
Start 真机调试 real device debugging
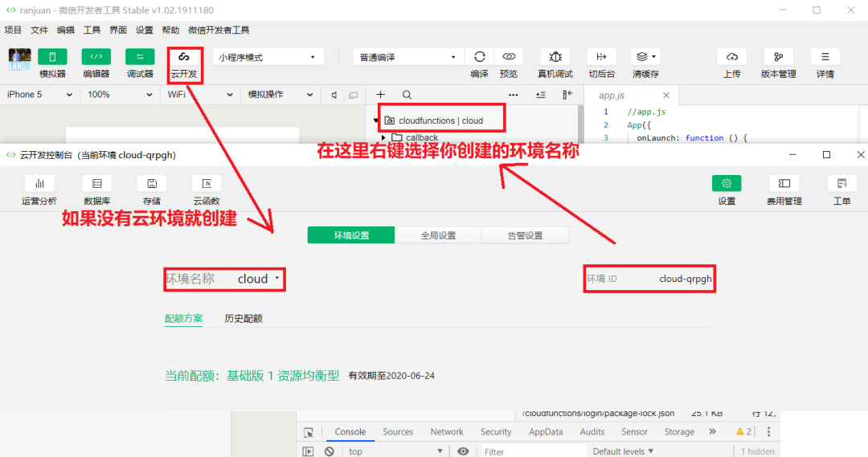555,57
